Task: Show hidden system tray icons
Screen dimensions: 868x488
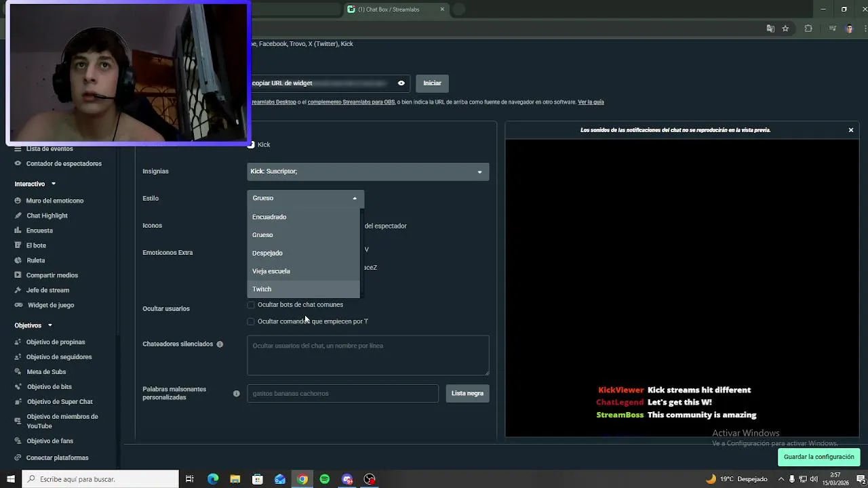Action: tap(781, 479)
